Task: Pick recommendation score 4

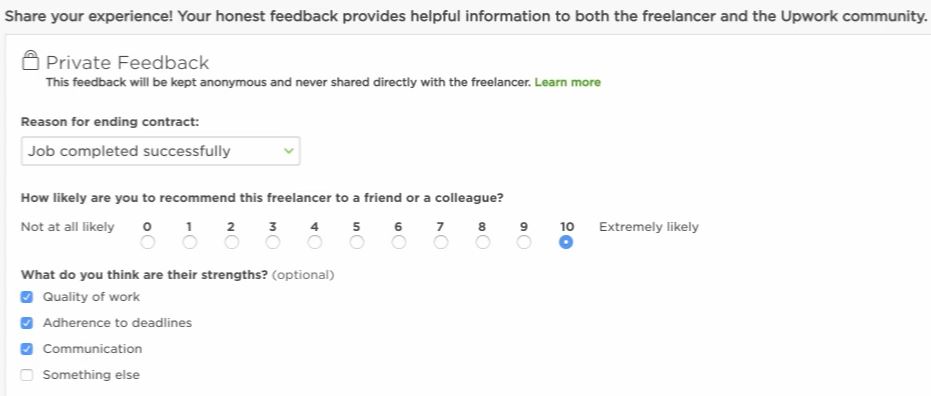Action: pos(315,242)
